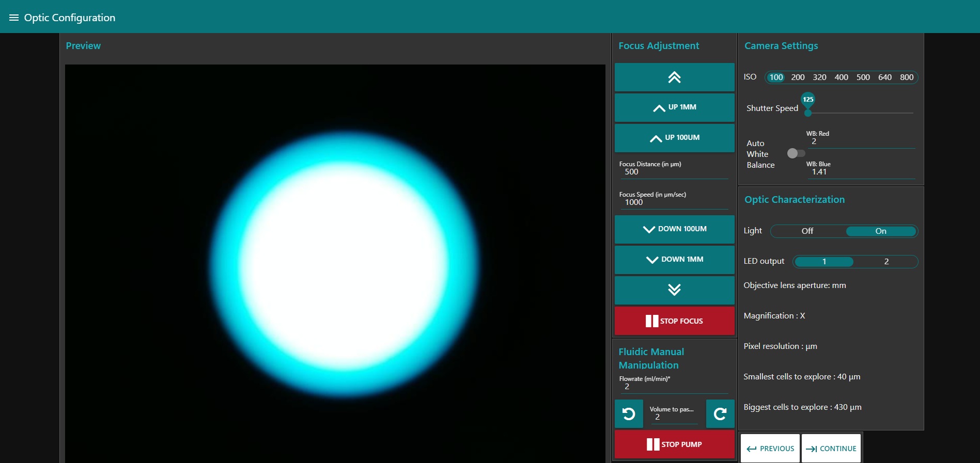This screenshot has width=980, height=463.
Task: Open the hamburger navigation menu
Action: coord(14,18)
